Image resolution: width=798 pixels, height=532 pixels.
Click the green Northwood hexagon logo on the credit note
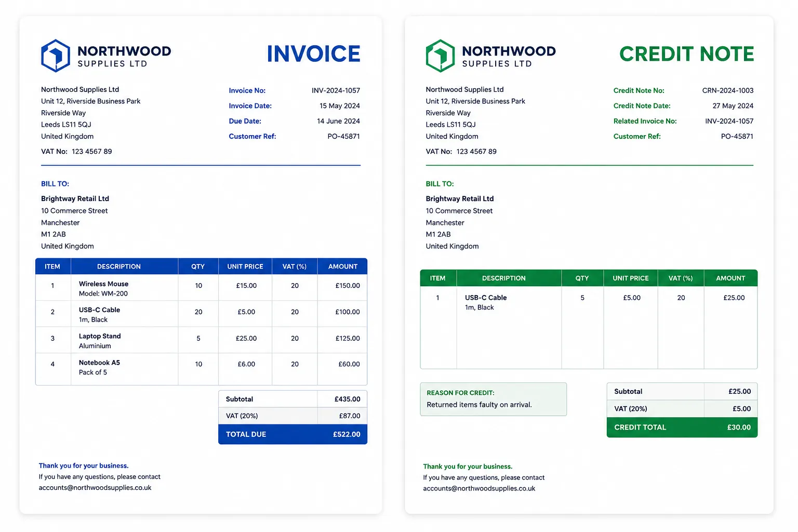coord(440,56)
